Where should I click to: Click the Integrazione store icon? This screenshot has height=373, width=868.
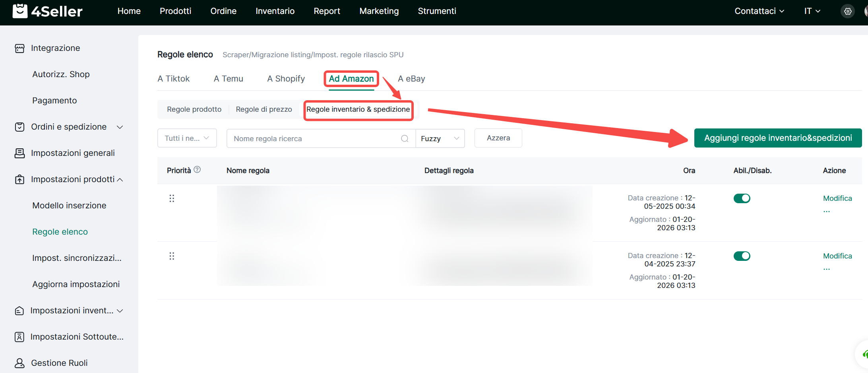[19, 48]
